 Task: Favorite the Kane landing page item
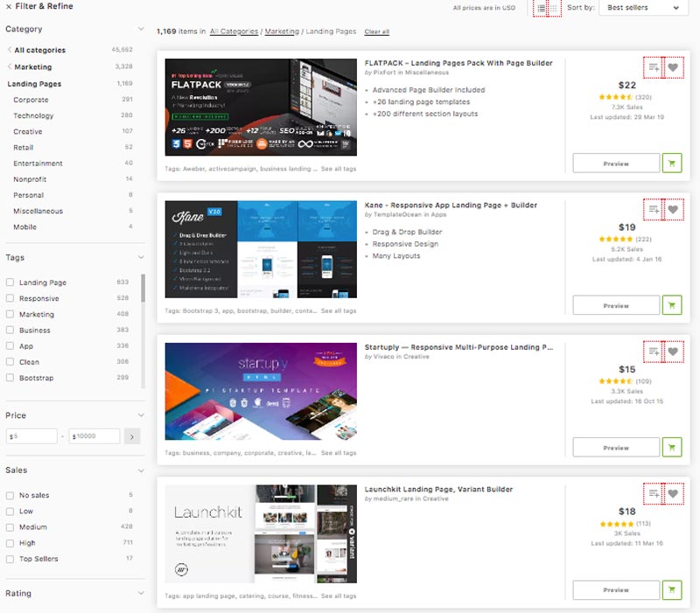674,210
